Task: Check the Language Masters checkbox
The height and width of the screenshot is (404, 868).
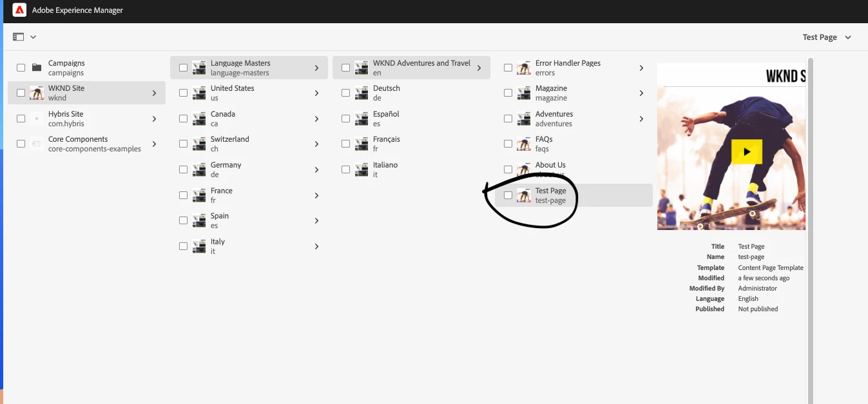Action: (184, 68)
